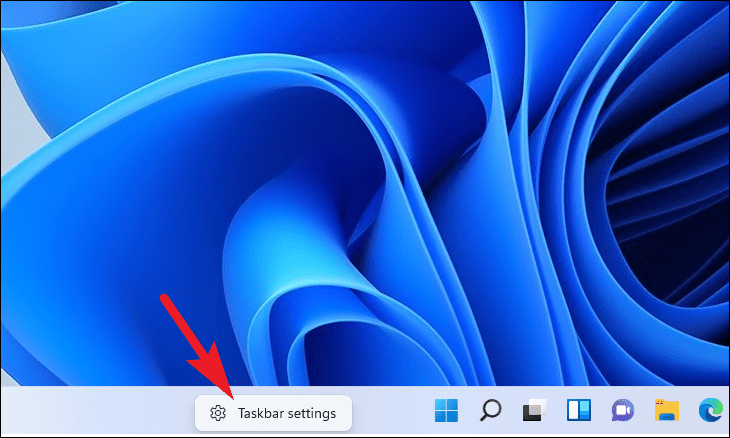Open the Widgets panel icon

tap(579, 411)
